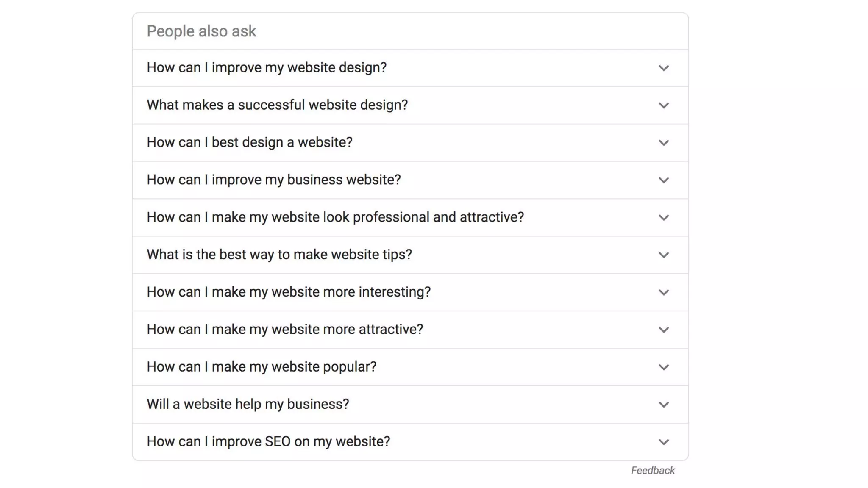Image resolution: width=868 pixels, height=488 pixels.
Task: Select "How can I improve my business website?" text
Action: [x=274, y=180]
